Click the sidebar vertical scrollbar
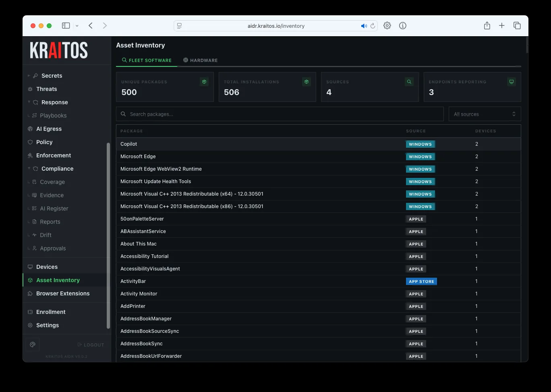The image size is (551, 392). click(108, 235)
